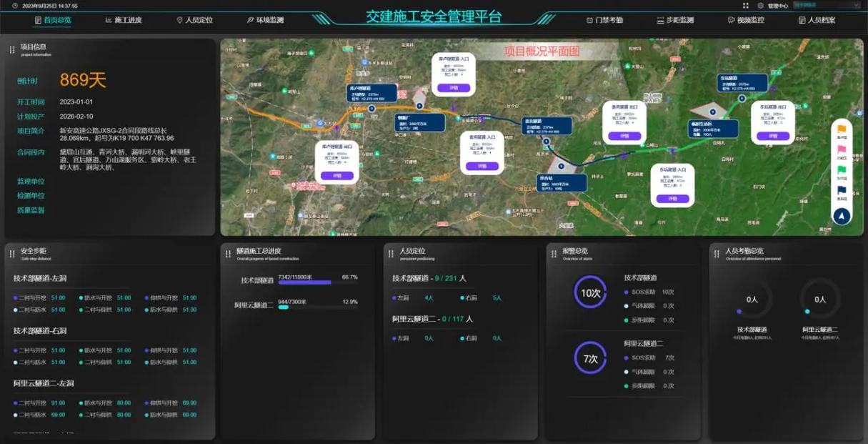868x444 pixels.
Task: Click the 技术部隧道-左洞 heading in 安全步距
Action: [x=40, y=278]
